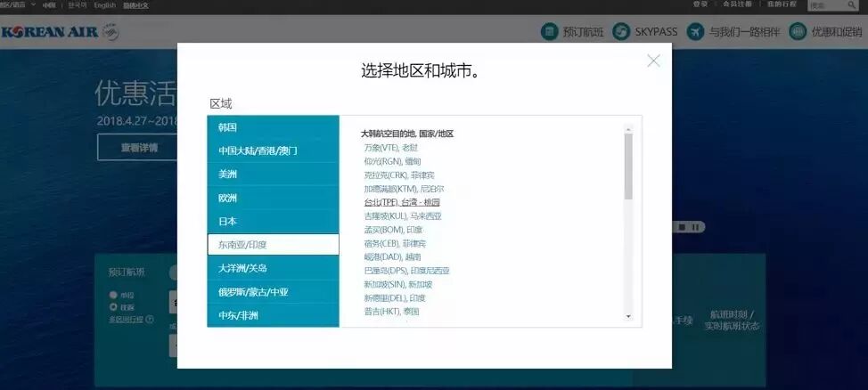Open the SKYPASS header menu label
868x390 pixels.
(x=656, y=32)
